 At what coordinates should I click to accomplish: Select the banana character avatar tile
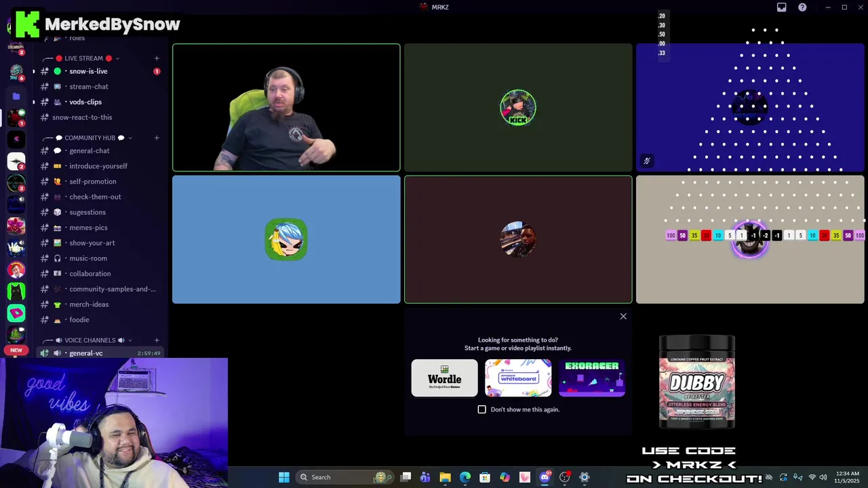click(286, 239)
